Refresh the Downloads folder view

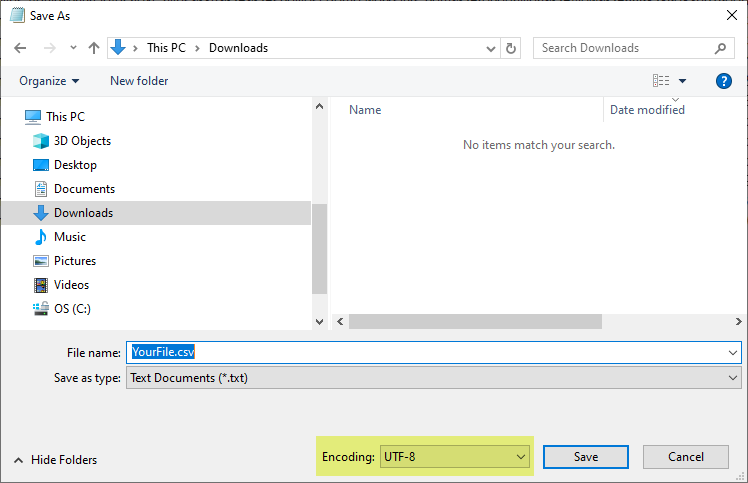512,48
